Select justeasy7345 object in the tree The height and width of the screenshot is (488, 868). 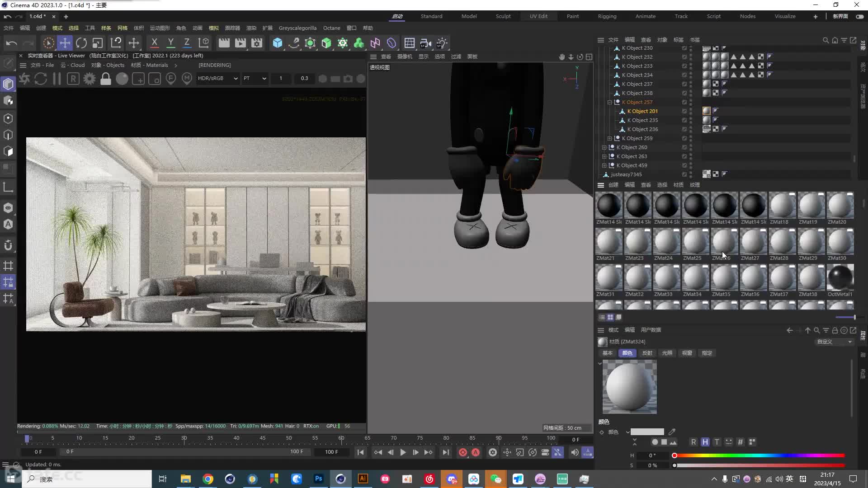(626, 174)
